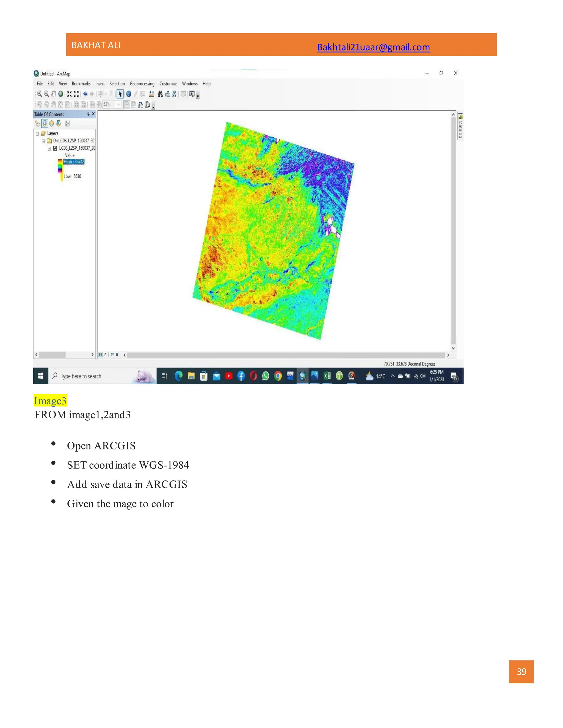The height and width of the screenshot is (728, 563).
Task: Close the Table Of Contents panel
Action: [93, 114]
